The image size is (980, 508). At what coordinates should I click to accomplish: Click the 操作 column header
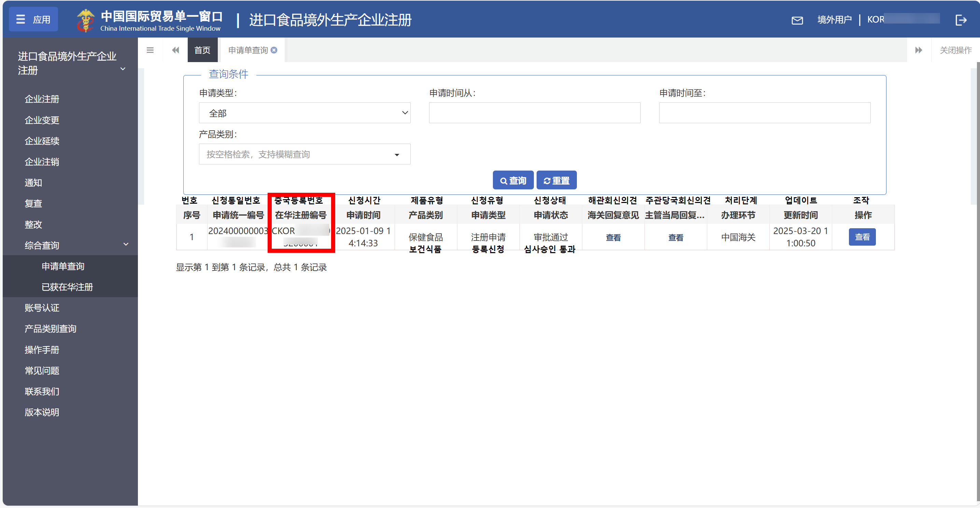(863, 215)
